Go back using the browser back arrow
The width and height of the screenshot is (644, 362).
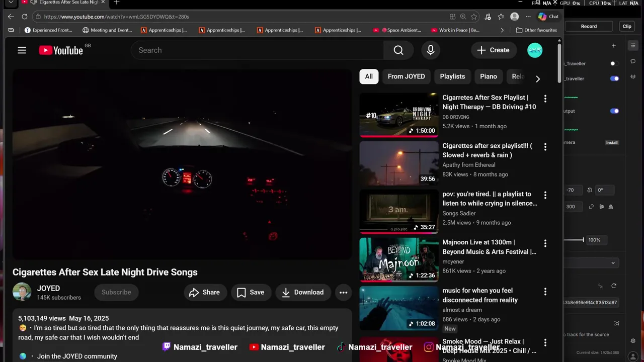click(x=11, y=17)
